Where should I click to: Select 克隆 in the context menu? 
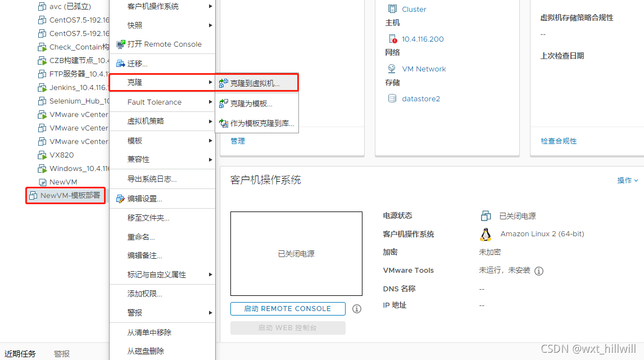[162, 82]
